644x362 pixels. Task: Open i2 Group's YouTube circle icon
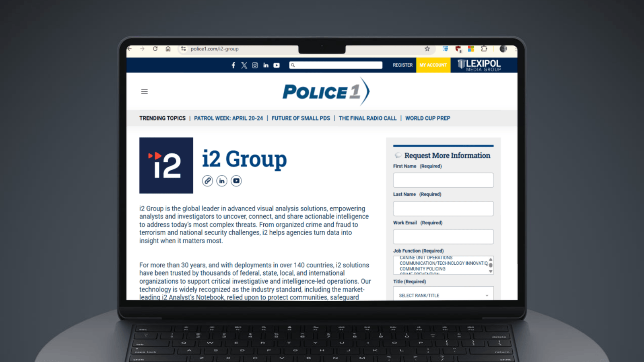pos(236,181)
